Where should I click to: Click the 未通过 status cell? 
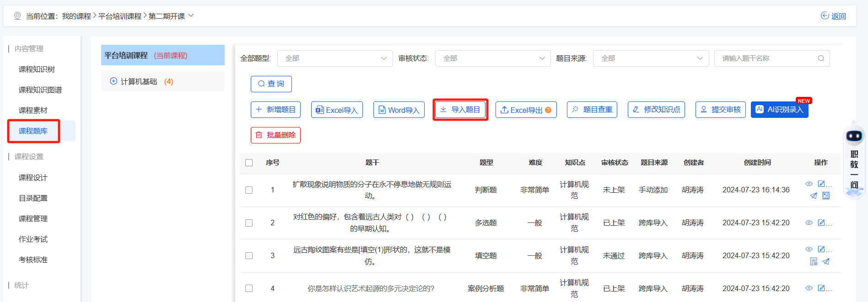coord(614,256)
